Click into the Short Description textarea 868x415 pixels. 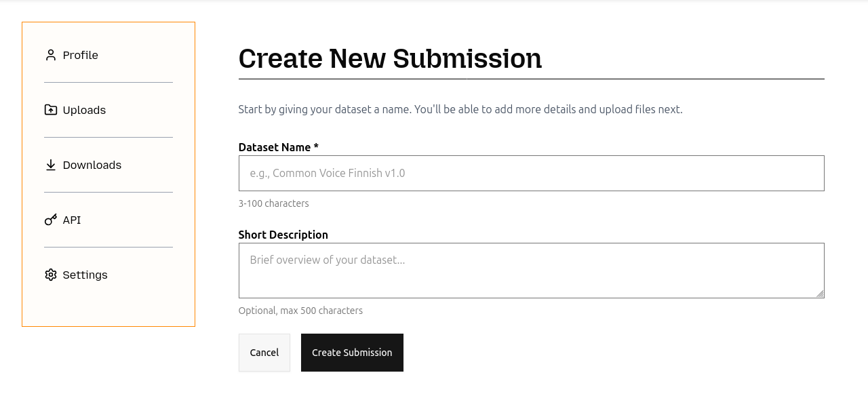531,270
